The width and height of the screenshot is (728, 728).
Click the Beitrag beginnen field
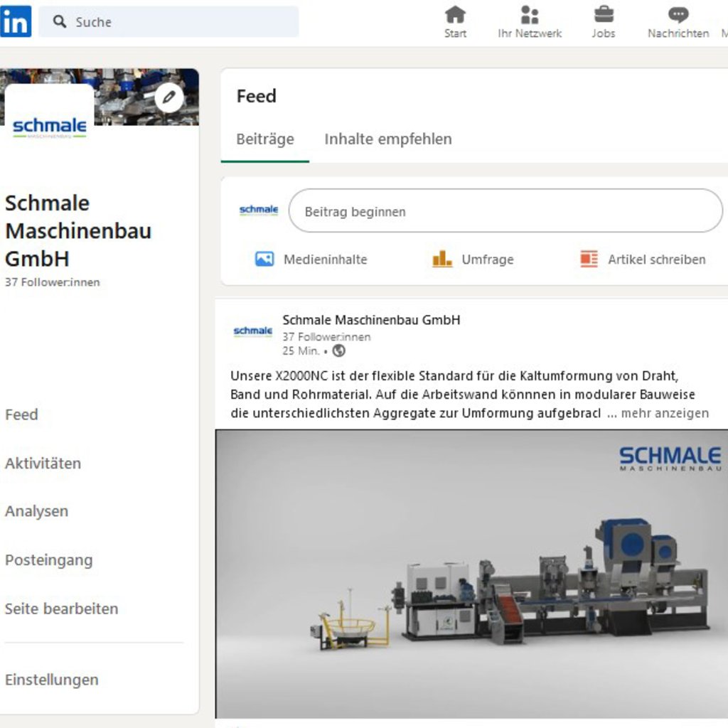(x=505, y=210)
